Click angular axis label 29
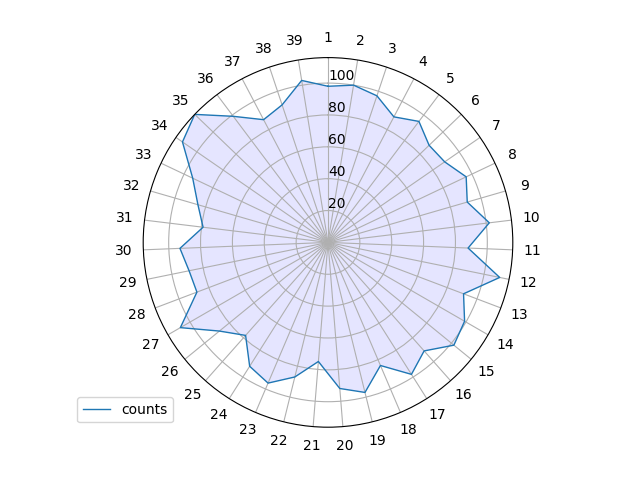The width and height of the screenshot is (640, 480). coord(128,282)
